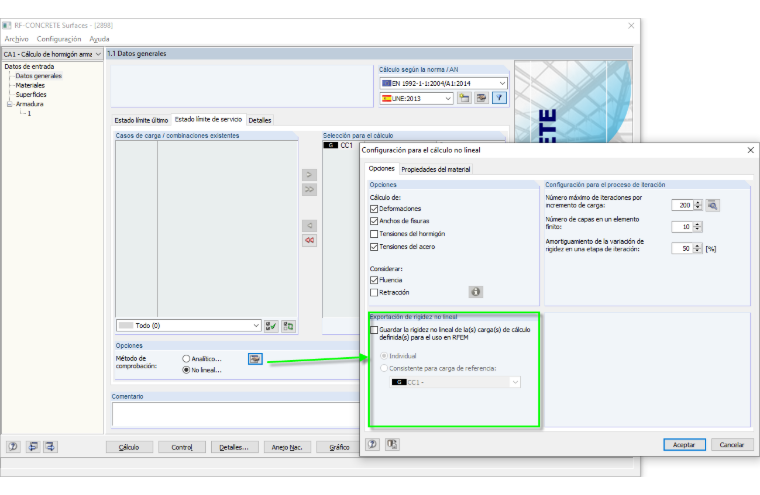Image resolution: width=760 pixels, height=495 pixels.
Task: Select Datos generales tree item
Action: point(38,76)
